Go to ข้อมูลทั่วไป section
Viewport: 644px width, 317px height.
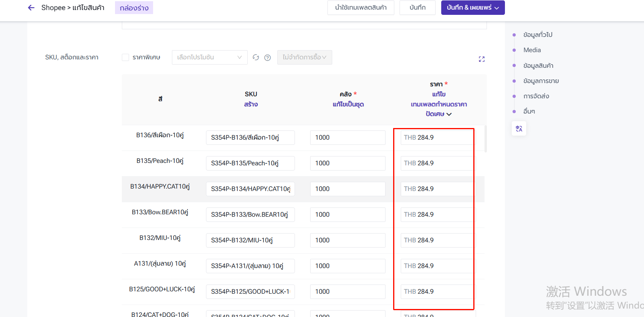pos(537,35)
